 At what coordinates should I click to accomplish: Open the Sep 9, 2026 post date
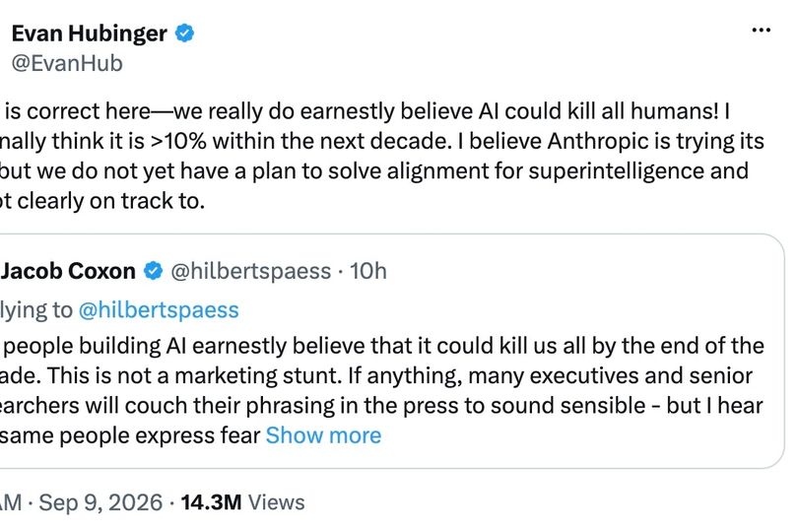click(100, 502)
